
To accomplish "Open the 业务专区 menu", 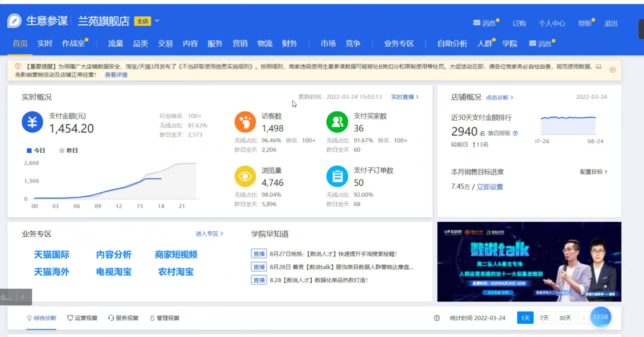I will pyautogui.click(x=399, y=44).
